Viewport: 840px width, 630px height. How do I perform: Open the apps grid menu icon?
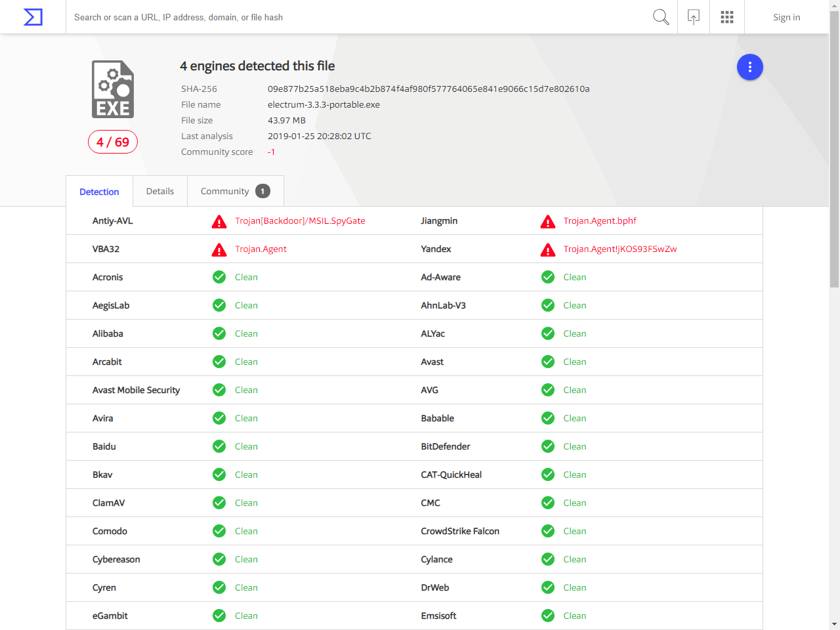[727, 17]
